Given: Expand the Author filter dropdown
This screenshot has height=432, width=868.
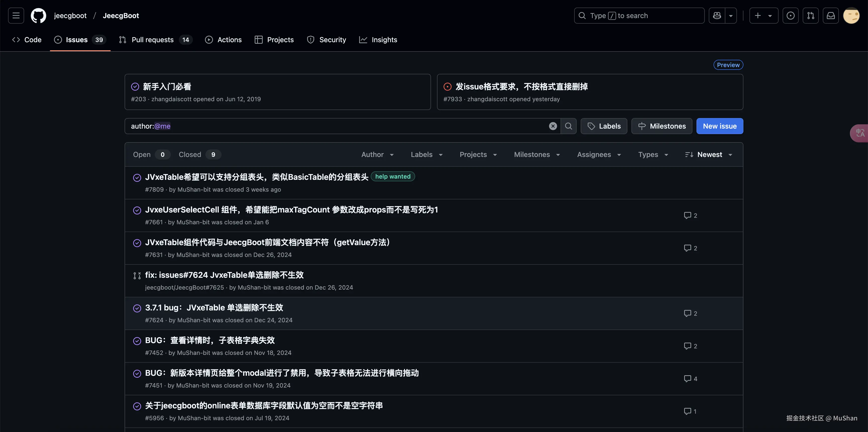Looking at the screenshot, I should pos(377,154).
